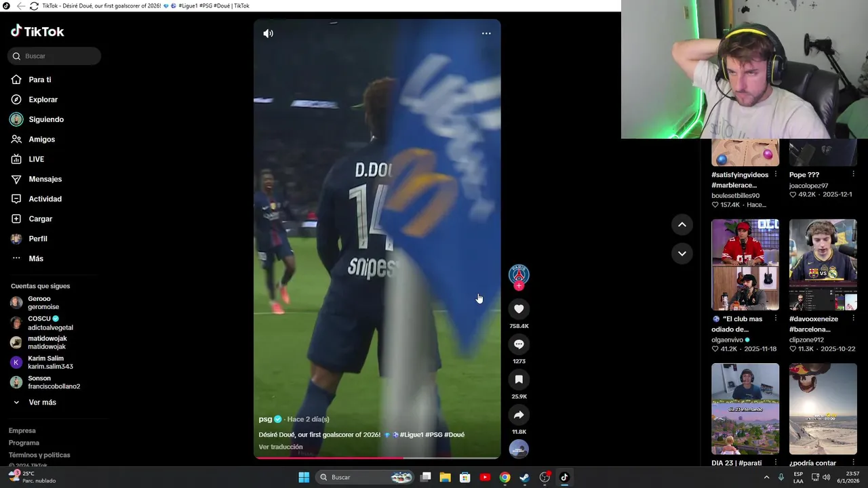Image resolution: width=868 pixels, height=488 pixels.
Task: Open Google Chrome from the taskbar
Action: [x=505, y=477]
